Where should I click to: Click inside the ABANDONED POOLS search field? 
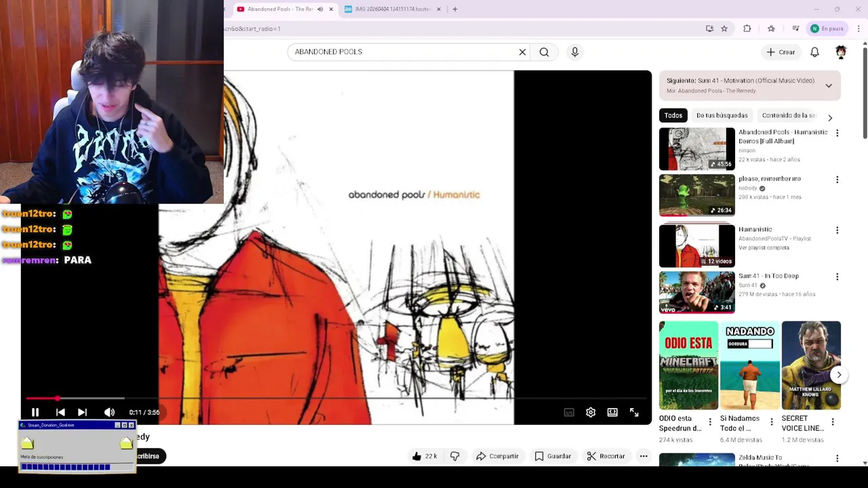(x=403, y=52)
